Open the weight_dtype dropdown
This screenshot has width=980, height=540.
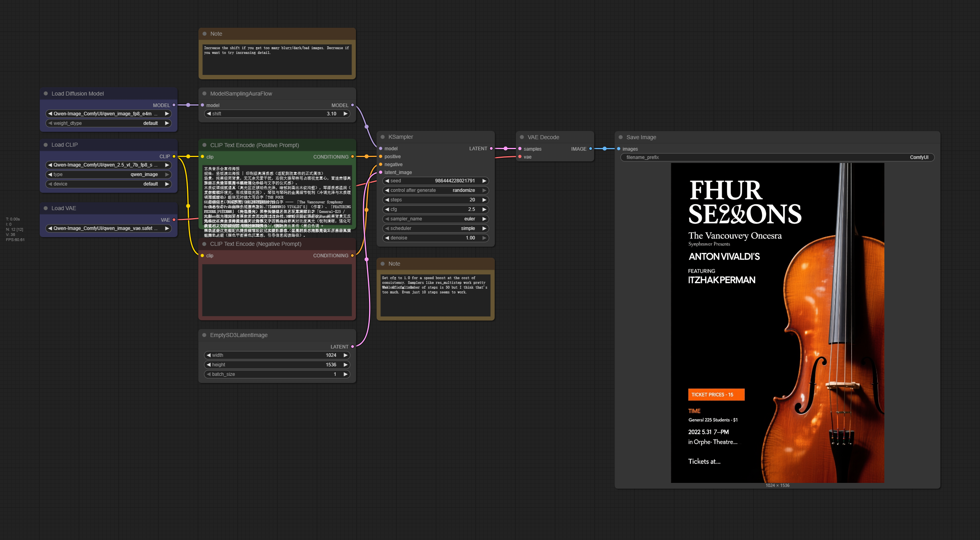[x=109, y=123]
